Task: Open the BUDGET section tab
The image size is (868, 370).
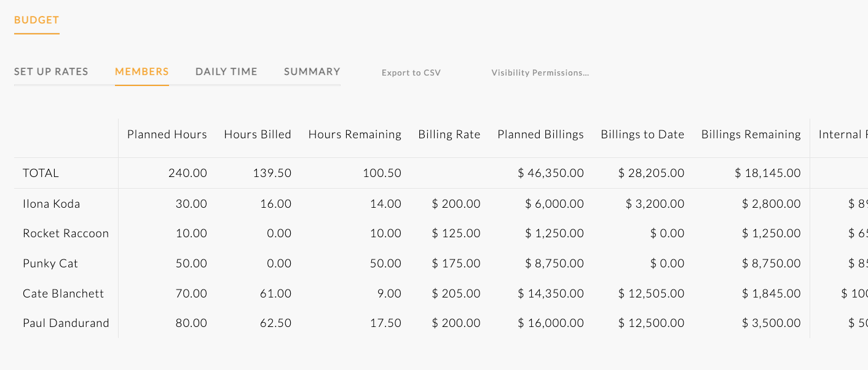Action: pos(36,20)
